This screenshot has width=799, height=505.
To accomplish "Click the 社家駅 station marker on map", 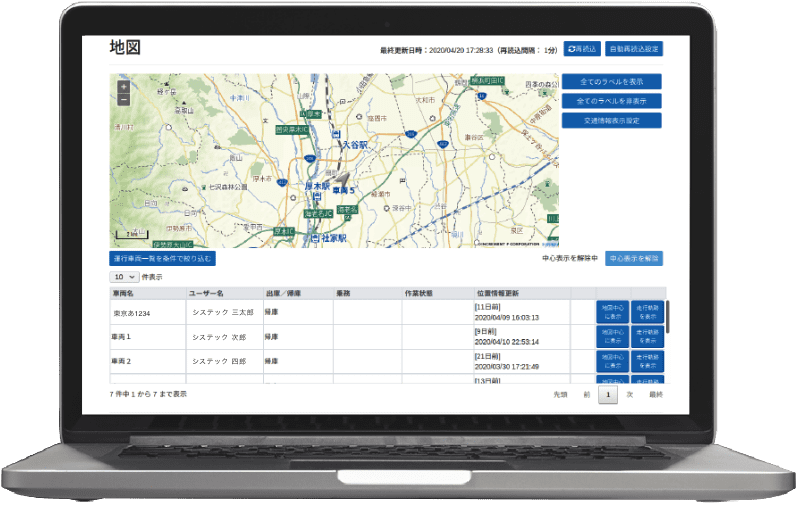I will (315, 239).
